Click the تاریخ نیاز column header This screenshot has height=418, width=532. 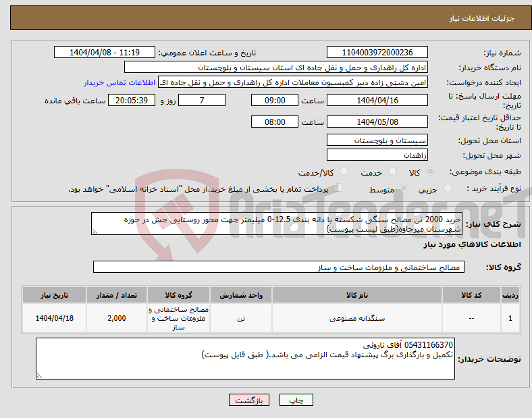click(x=54, y=295)
